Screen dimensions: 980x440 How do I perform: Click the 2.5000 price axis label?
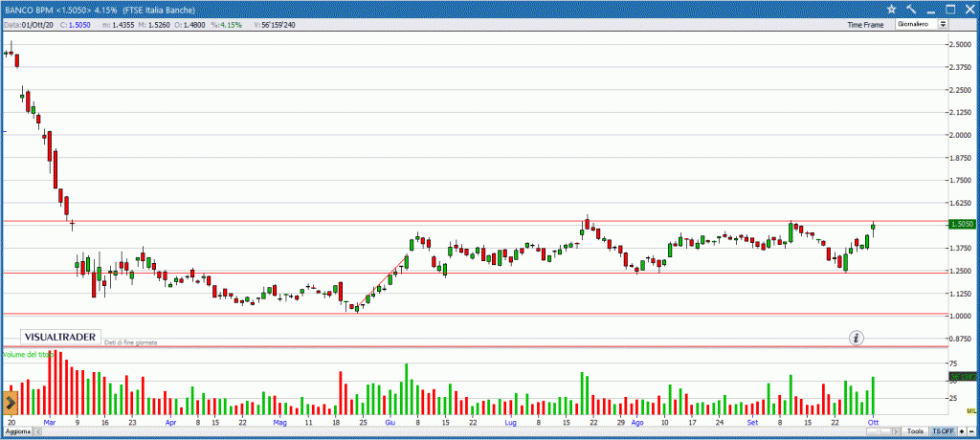click(960, 44)
